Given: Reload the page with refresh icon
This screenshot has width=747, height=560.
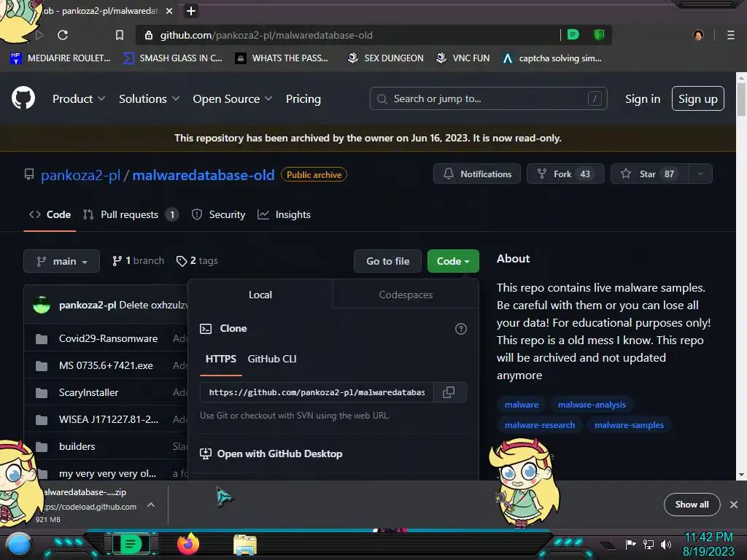Looking at the screenshot, I should pos(63,35).
